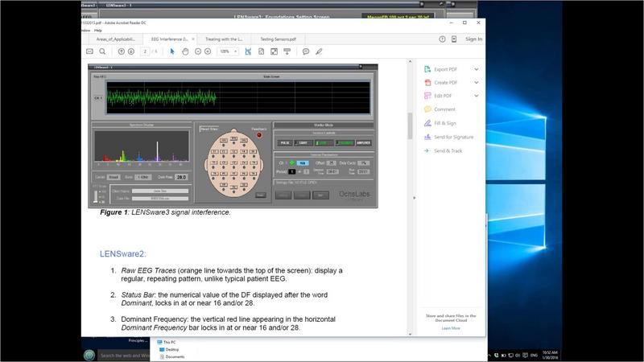Click scroll down arrow of document scrollbar
The image size is (644, 362).
(410, 334)
